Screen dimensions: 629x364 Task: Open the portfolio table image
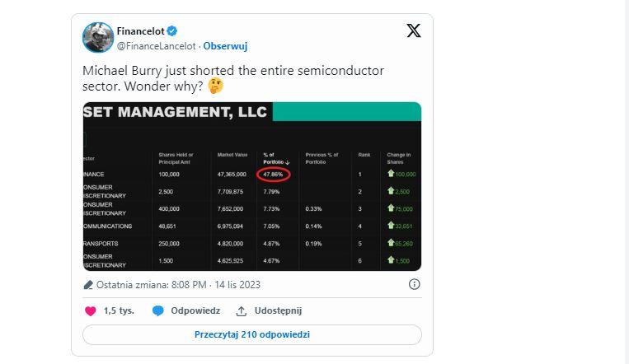coord(252,186)
